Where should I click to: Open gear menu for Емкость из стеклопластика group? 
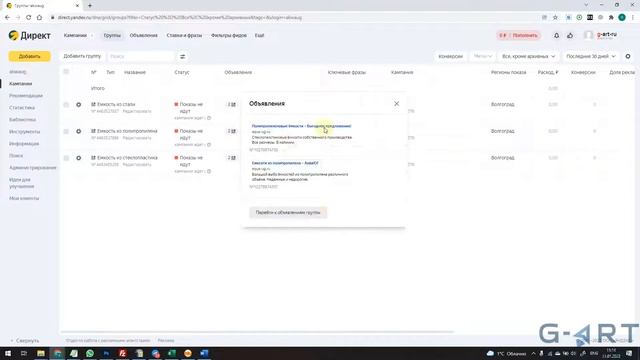pos(78,158)
